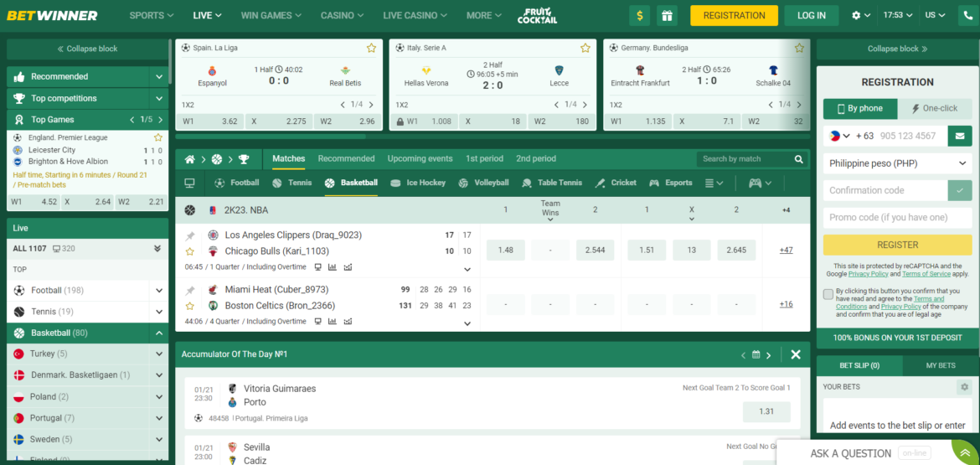
Task: Click the LOG IN button
Action: 812,16
